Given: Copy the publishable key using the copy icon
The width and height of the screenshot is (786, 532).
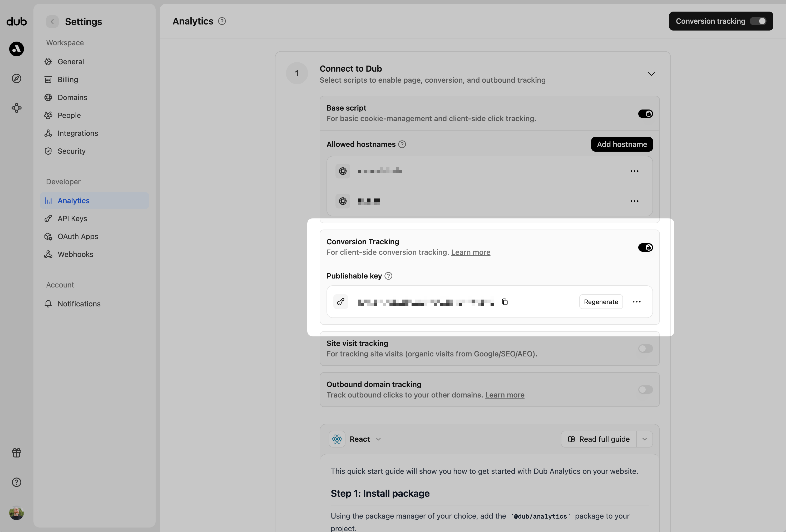Looking at the screenshot, I should click(505, 302).
